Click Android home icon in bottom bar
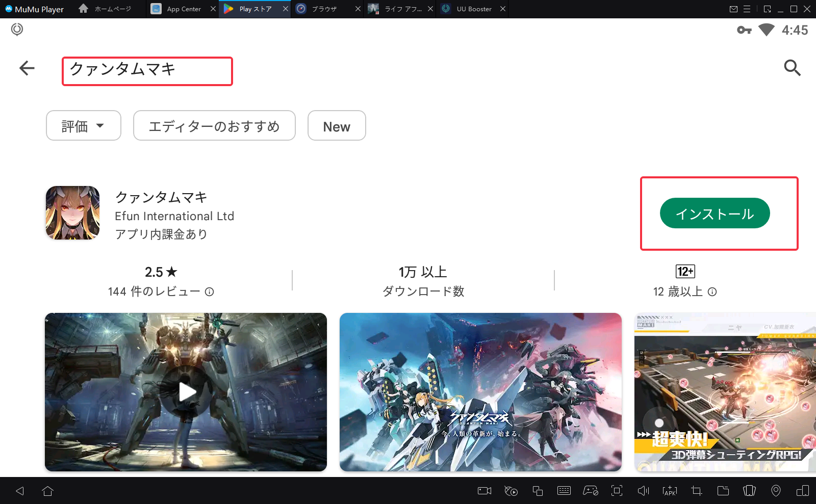This screenshot has width=816, height=504. (48, 491)
